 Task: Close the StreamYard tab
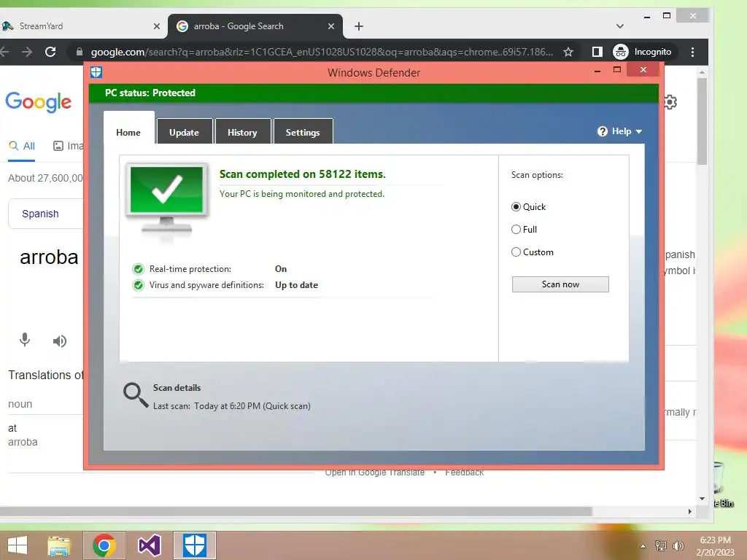pyautogui.click(x=157, y=27)
